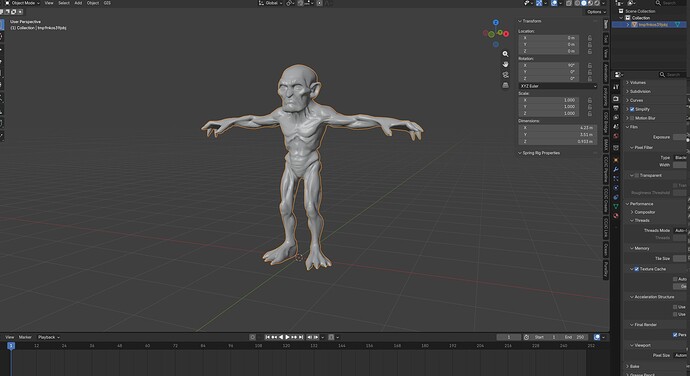Select wireframe viewport shading
Screen dimensions: 690x376
tap(577, 3)
